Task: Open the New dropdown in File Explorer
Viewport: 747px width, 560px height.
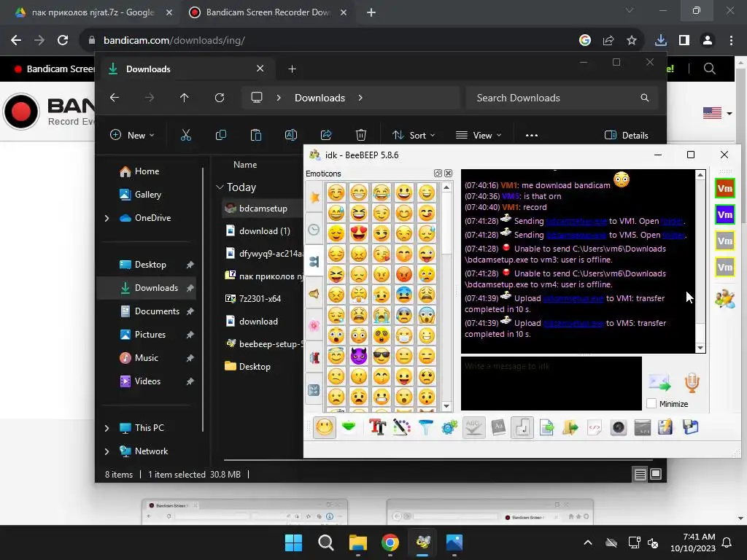Action: (x=132, y=135)
